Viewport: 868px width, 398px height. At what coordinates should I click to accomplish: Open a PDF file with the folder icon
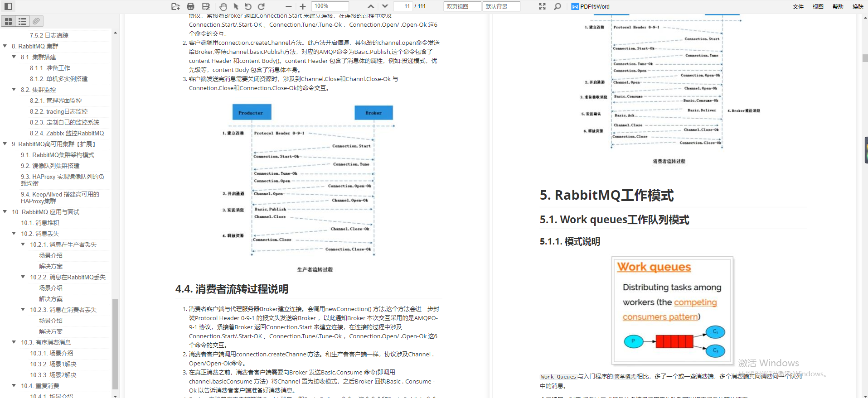(176, 6)
